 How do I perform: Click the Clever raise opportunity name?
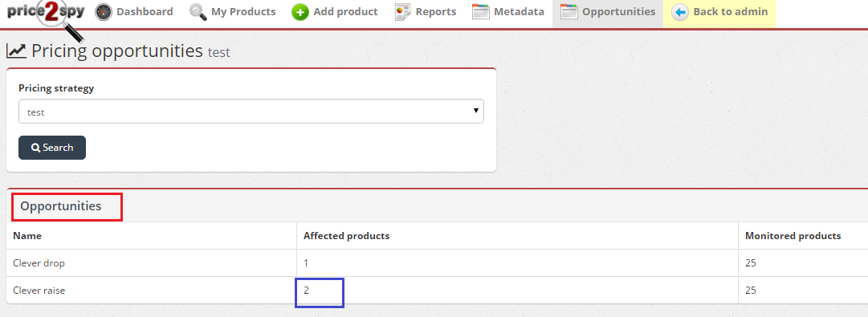tap(39, 290)
